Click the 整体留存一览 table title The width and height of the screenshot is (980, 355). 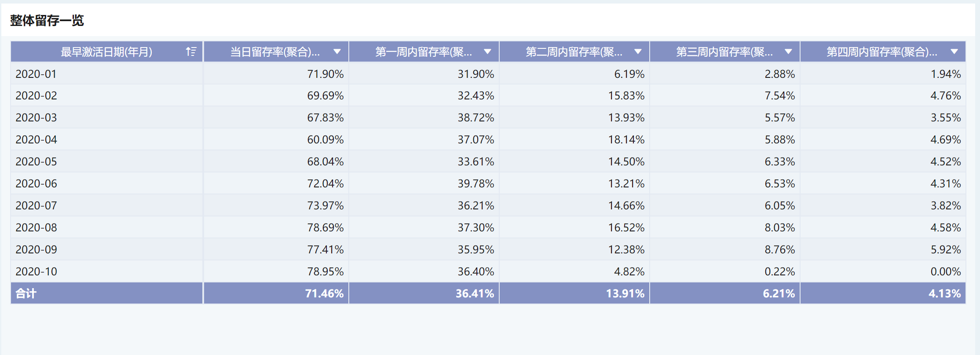pos(47,20)
